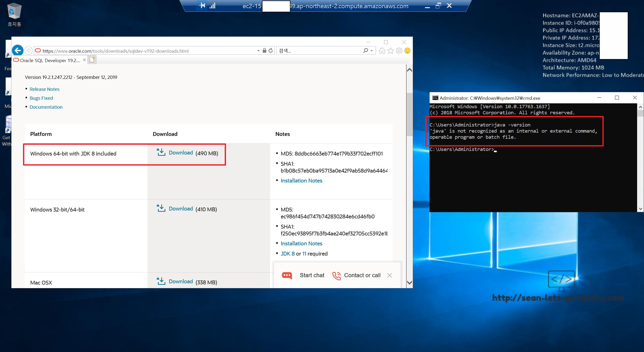Open the search provider dropdown arrow

coord(372,51)
